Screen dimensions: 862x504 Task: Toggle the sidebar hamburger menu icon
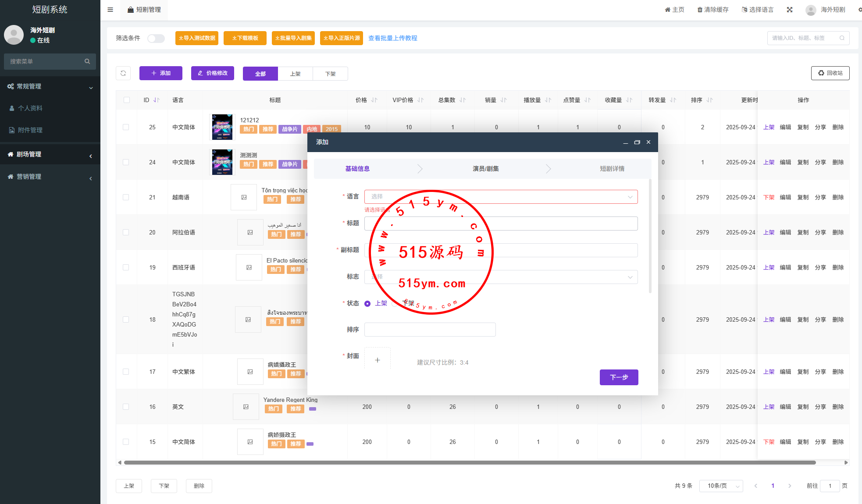(110, 10)
